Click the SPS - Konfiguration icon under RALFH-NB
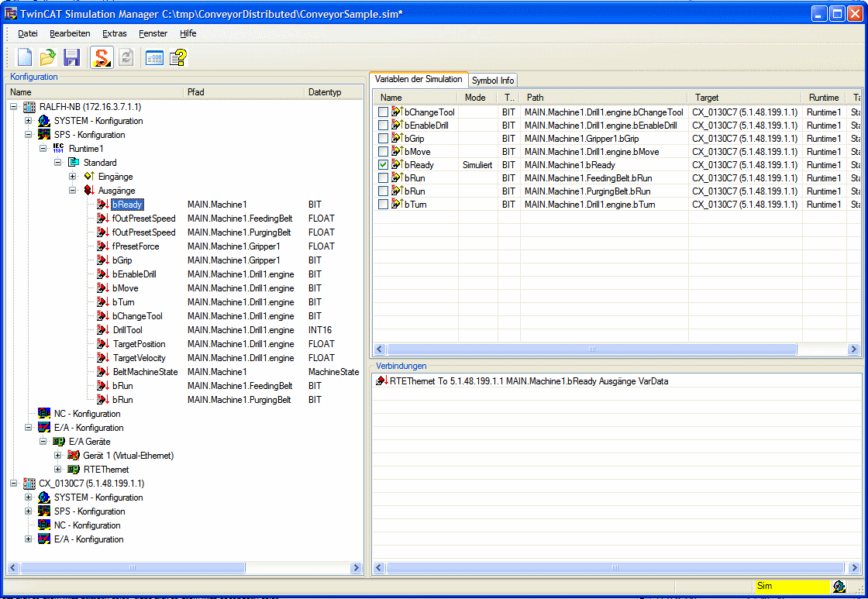The image size is (868, 599). [x=44, y=135]
